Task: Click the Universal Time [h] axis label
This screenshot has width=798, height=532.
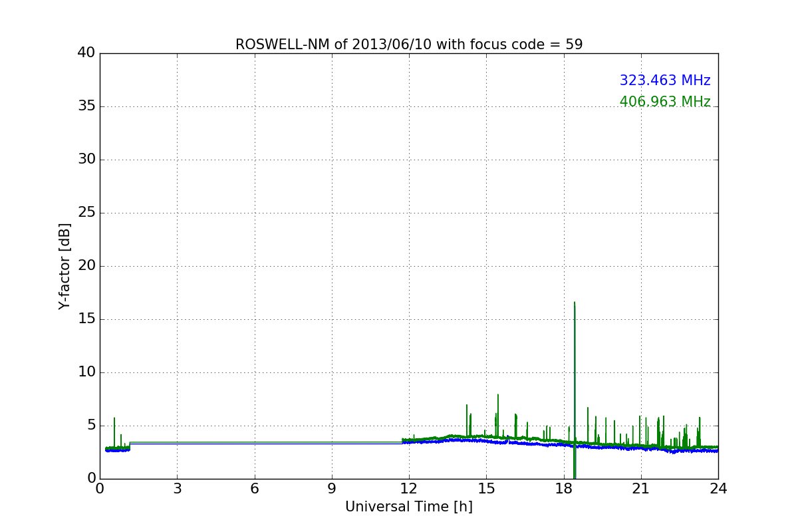Action: pos(409,507)
